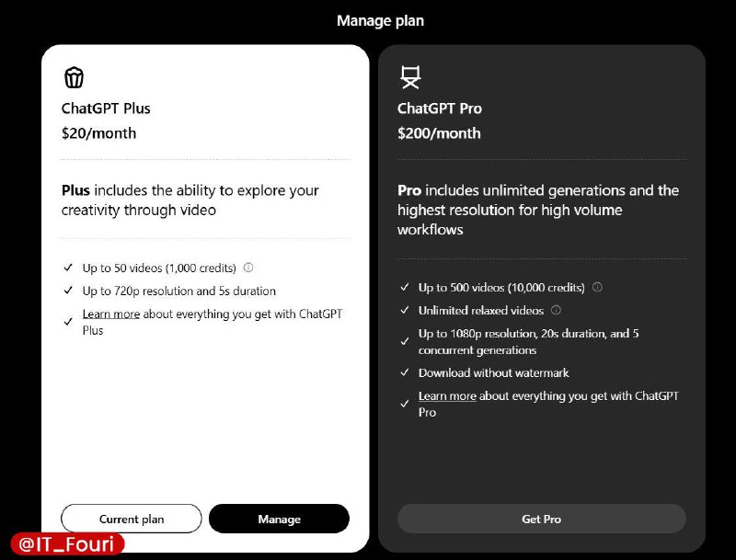This screenshot has height=560, width=736.
Task: Open Learn more link for ChatGPT Pro
Action: (x=447, y=395)
